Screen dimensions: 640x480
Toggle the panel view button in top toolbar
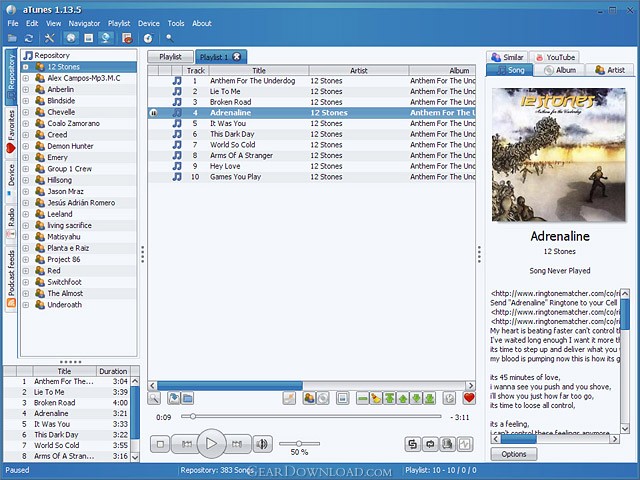point(88,38)
